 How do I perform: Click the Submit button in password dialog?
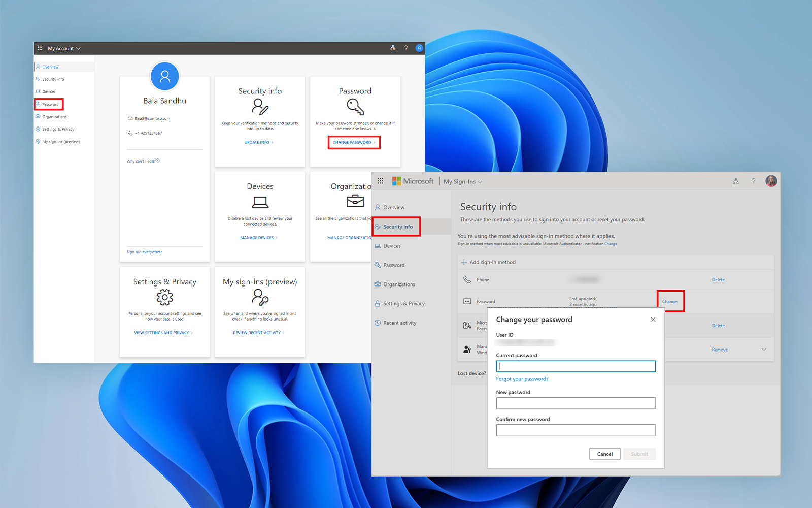pos(639,454)
